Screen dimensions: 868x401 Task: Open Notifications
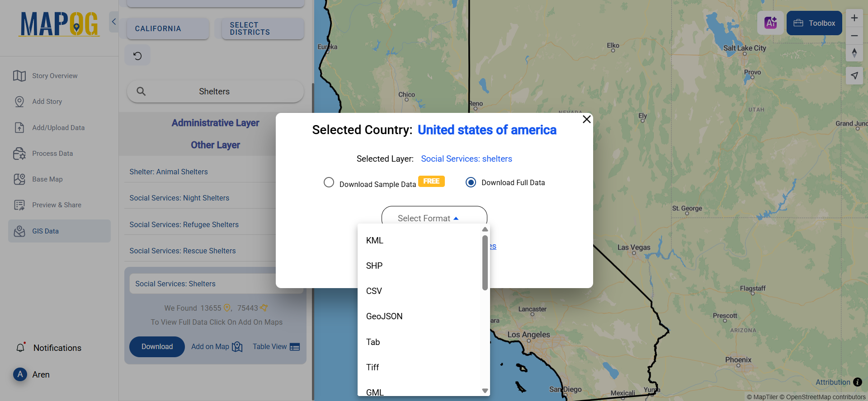pyautogui.click(x=57, y=348)
